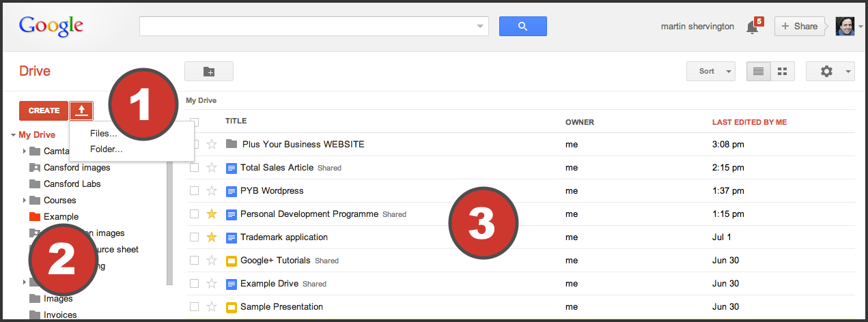Open the Trademark application title
Viewport: 868px width, 322px height.
(x=284, y=237)
